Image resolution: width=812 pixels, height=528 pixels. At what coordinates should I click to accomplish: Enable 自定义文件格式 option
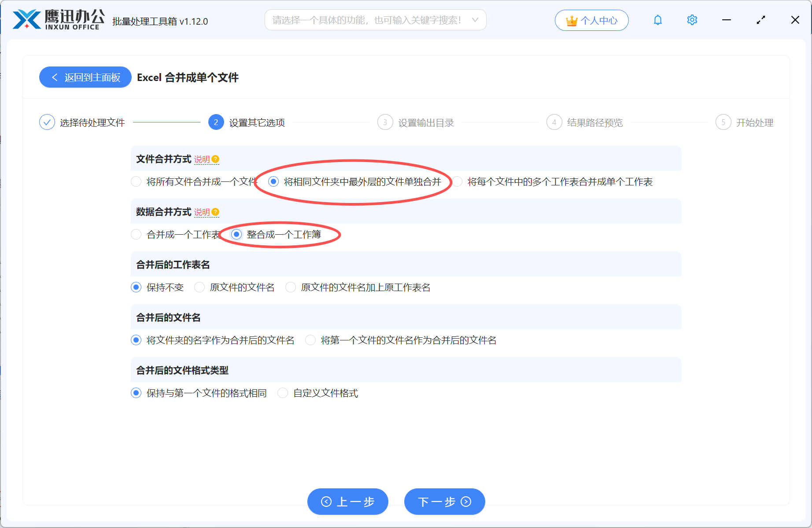coord(282,393)
